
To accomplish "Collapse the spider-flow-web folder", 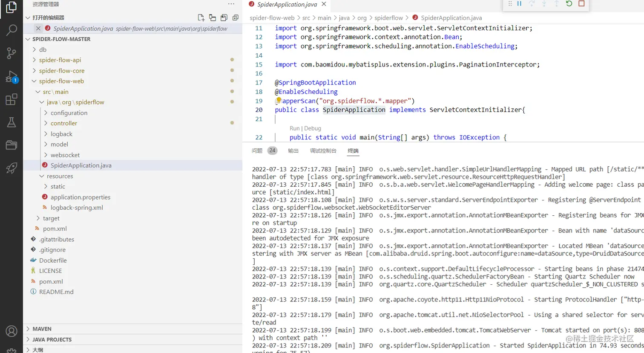I will coord(34,81).
